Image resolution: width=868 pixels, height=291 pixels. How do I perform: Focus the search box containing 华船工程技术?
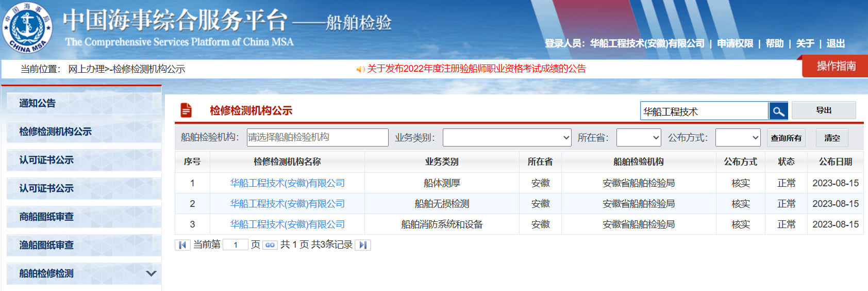tap(704, 111)
